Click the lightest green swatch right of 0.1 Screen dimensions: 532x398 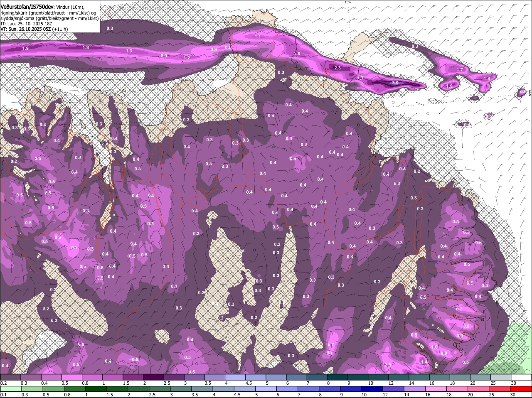point(11,389)
